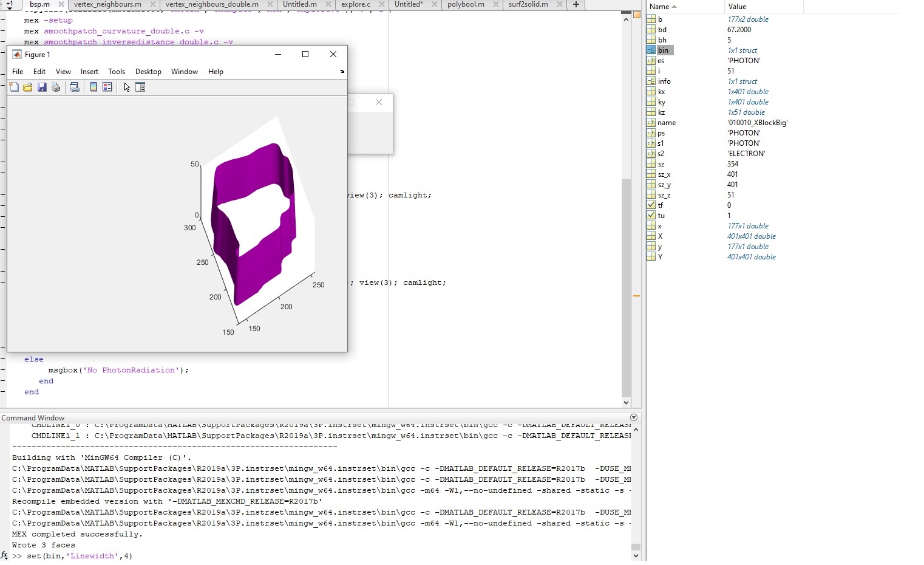Expand the editor tab list dropdown arrow
Image resolution: width=924 pixels, height=565 pixels.
(x=9, y=5)
